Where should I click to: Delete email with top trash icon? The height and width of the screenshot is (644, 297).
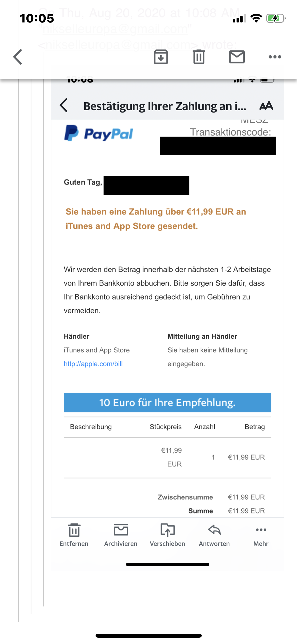(199, 57)
